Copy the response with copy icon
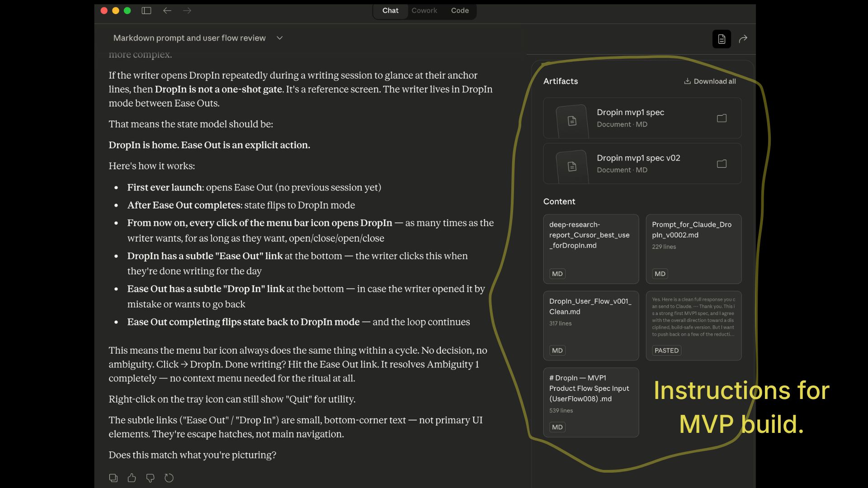The image size is (868, 488). coord(113,478)
